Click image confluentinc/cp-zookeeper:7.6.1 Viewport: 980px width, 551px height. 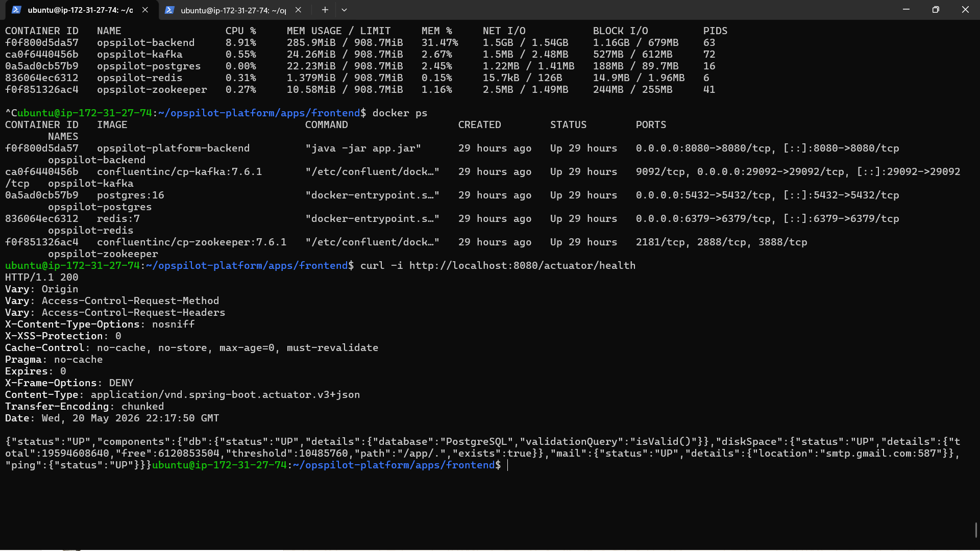click(x=192, y=242)
